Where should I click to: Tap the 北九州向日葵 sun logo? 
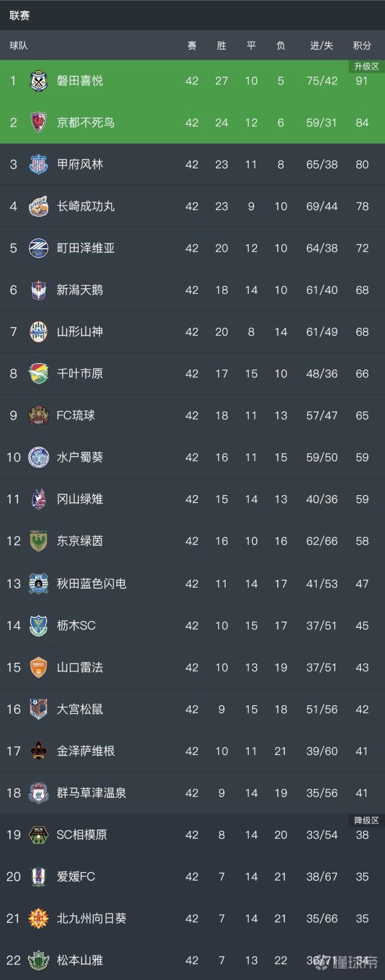(x=38, y=919)
